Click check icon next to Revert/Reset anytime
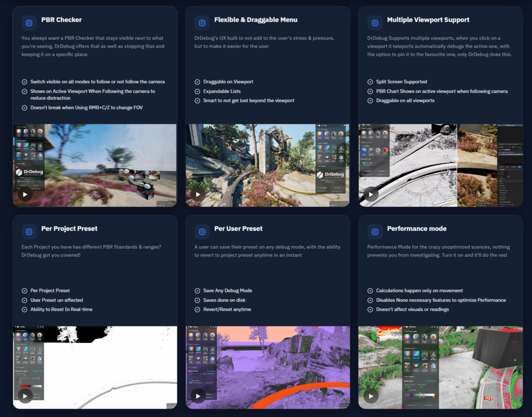Image resolution: width=532 pixels, height=417 pixels. click(x=197, y=310)
